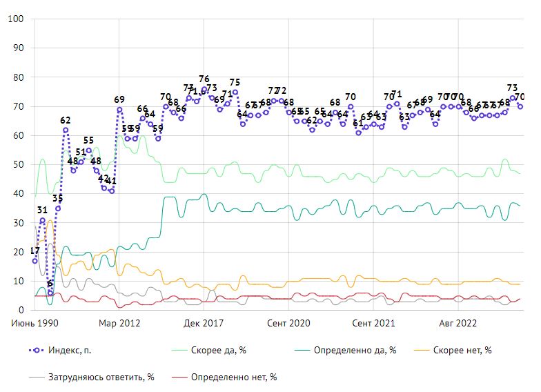Click the "Июнь 1990" starting axis label
Viewport: 541px width, 392px height.
(x=35, y=323)
